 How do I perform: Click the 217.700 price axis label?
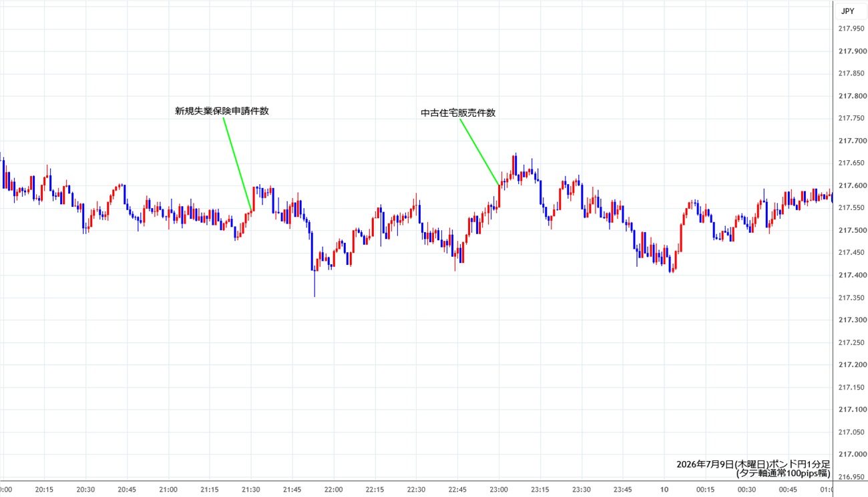(x=851, y=141)
